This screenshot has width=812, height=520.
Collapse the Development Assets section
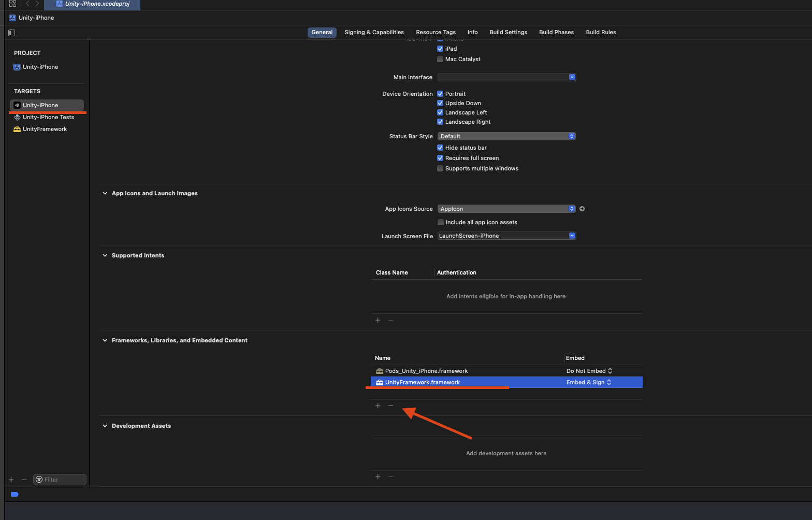coord(105,426)
